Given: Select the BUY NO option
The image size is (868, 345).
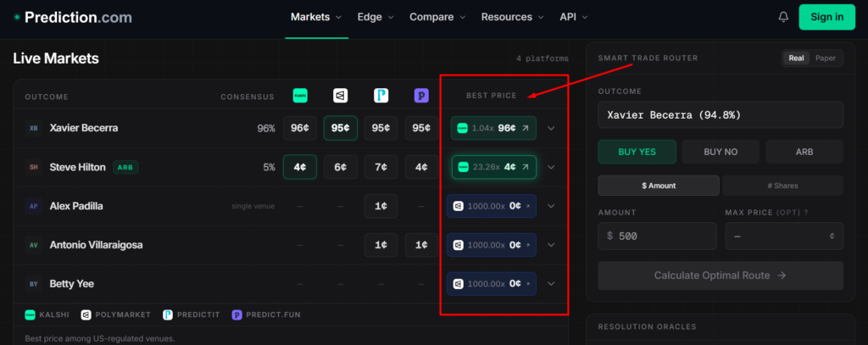Looking at the screenshot, I should click(721, 152).
